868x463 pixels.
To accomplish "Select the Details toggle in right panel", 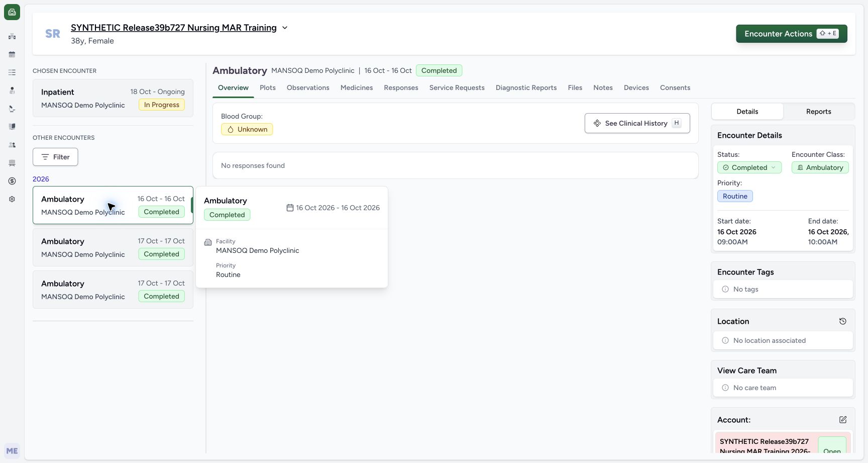I will 747,112.
